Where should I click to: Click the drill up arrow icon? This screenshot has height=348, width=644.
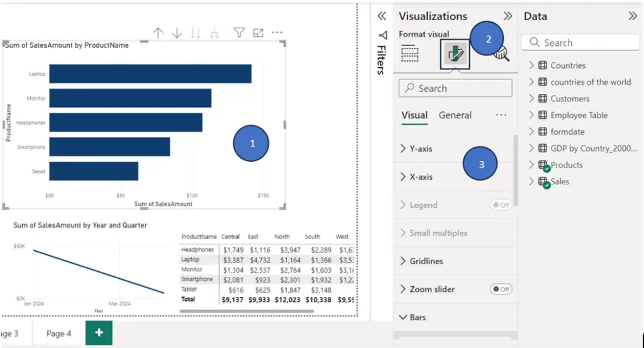[158, 33]
